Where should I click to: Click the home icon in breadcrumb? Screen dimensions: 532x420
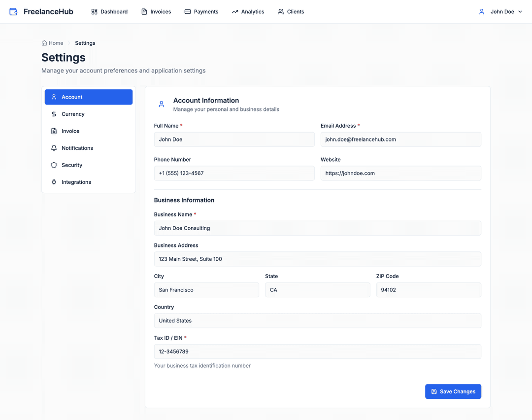[44, 43]
